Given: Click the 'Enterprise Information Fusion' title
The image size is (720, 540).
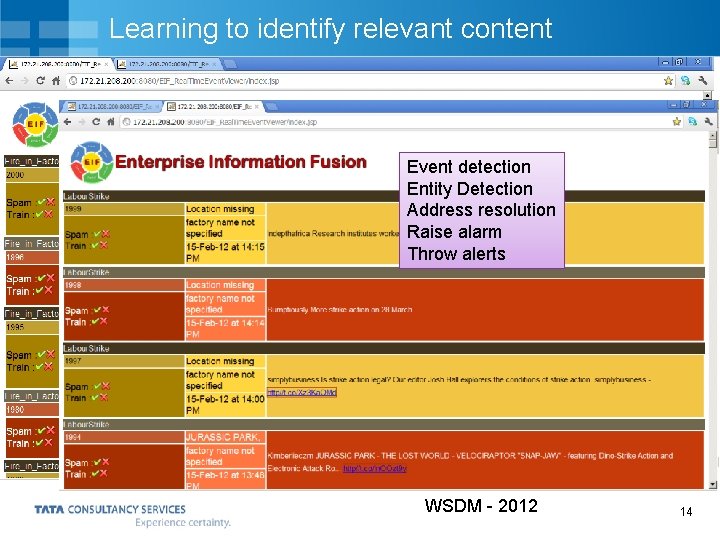Looking at the screenshot, I should click(x=241, y=162).
